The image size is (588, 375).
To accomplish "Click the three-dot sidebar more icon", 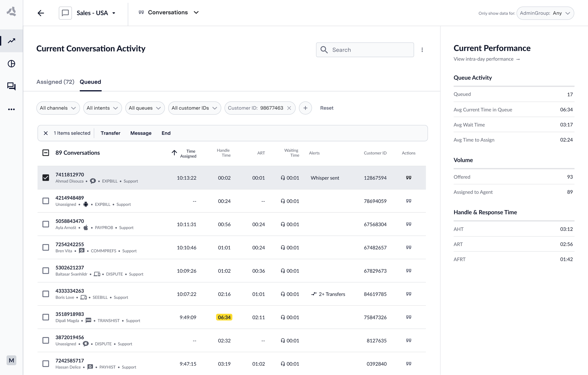I will [12, 109].
